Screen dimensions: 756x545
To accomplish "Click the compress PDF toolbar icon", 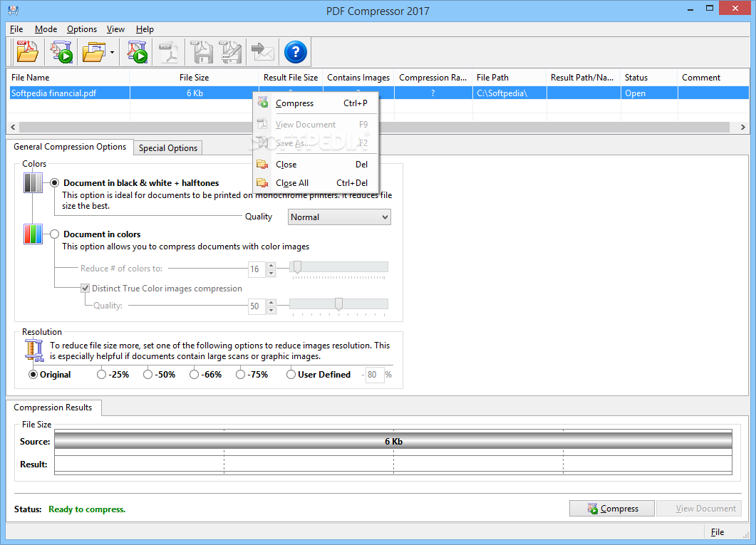I will coord(138,51).
